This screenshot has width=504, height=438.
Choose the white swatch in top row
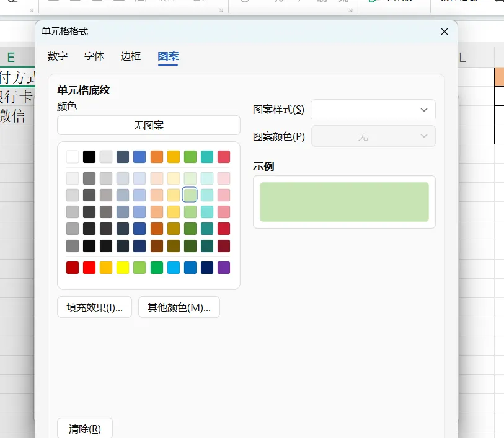pyautogui.click(x=73, y=157)
